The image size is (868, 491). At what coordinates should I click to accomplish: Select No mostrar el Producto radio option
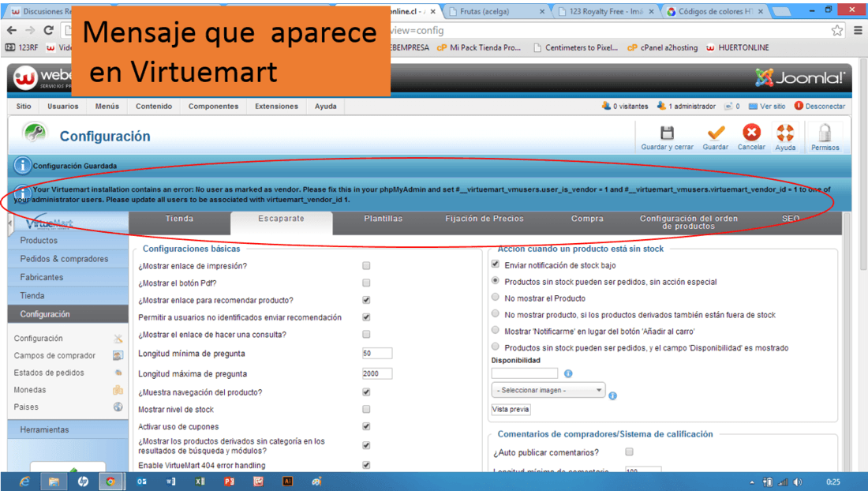(496, 298)
